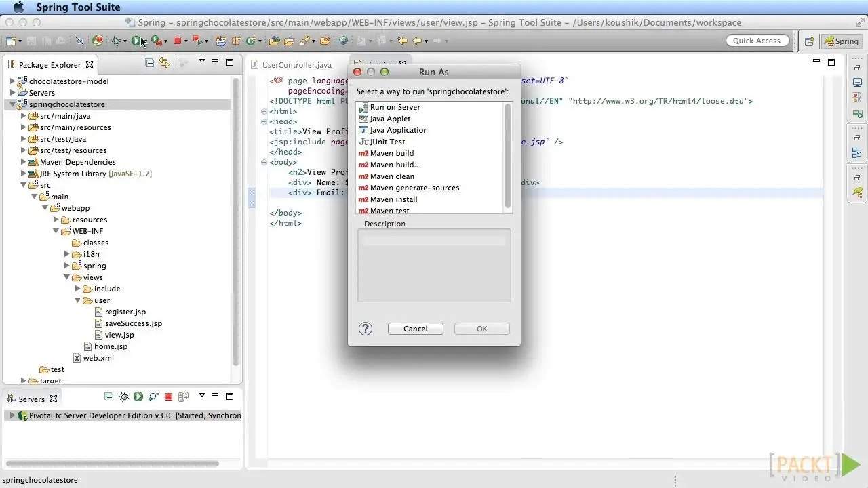This screenshot has width=868, height=488.
Task: Expand the chocolatestore-model project
Action: (x=12, y=81)
